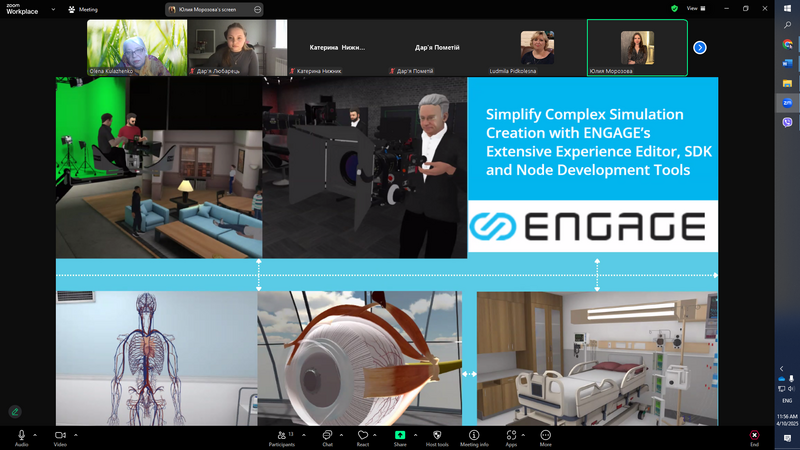Open the View layout menu
This screenshot has width=800, height=450.
(x=696, y=9)
